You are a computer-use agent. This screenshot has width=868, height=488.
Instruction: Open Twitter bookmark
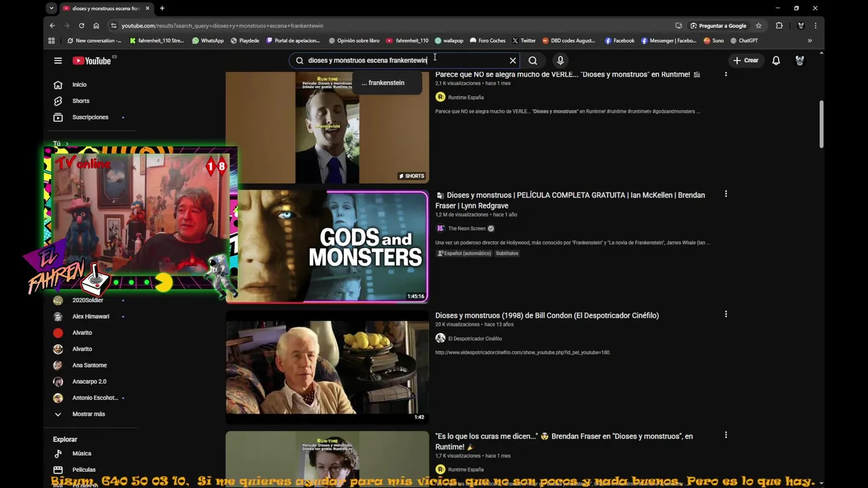(x=524, y=41)
